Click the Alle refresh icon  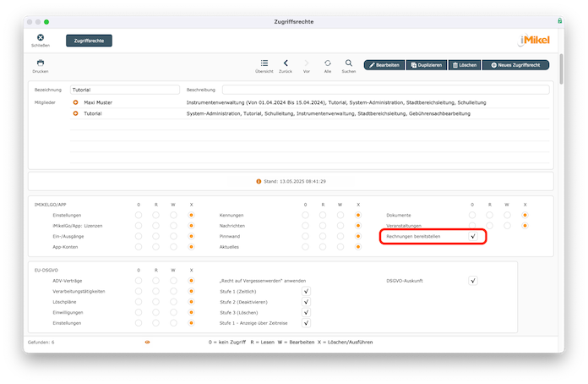(x=328, y=63)
